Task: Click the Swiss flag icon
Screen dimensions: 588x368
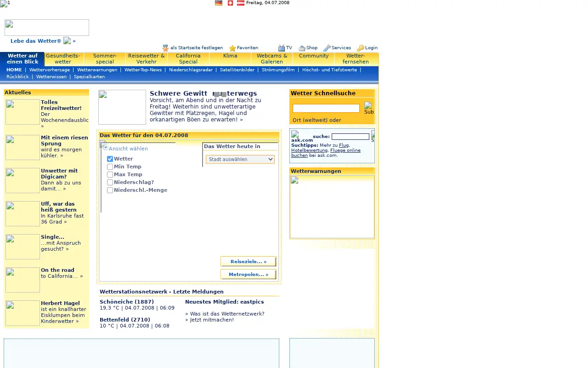Action: click(230, 3)
